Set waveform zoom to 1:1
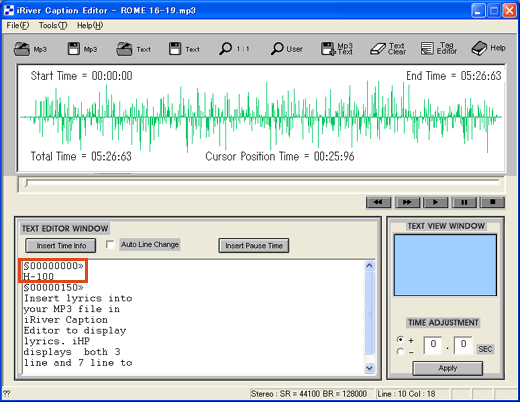Viewport: 520px width, 402px height. coord(234,49)
